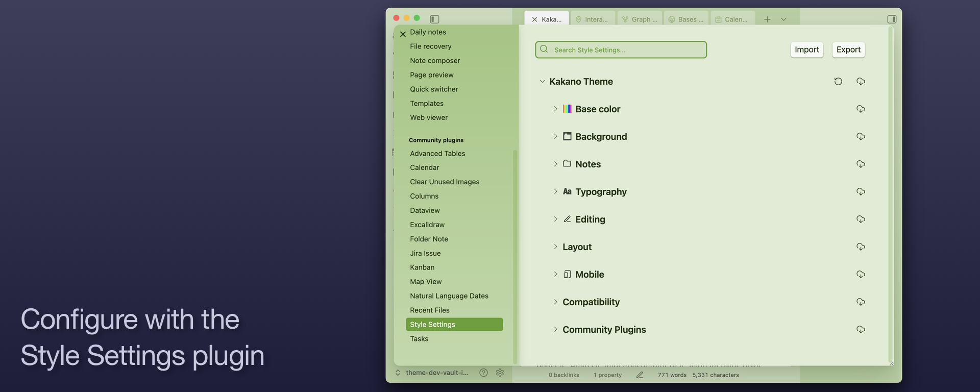Click export icon on Mobile row
Screen dimensions: 980x392
point(861,275)
